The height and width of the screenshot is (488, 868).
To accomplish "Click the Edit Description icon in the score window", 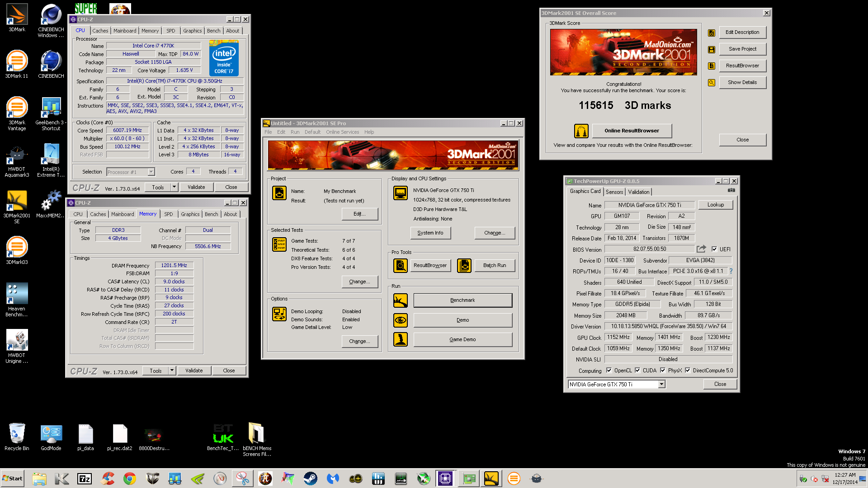I will click(712, 33).
